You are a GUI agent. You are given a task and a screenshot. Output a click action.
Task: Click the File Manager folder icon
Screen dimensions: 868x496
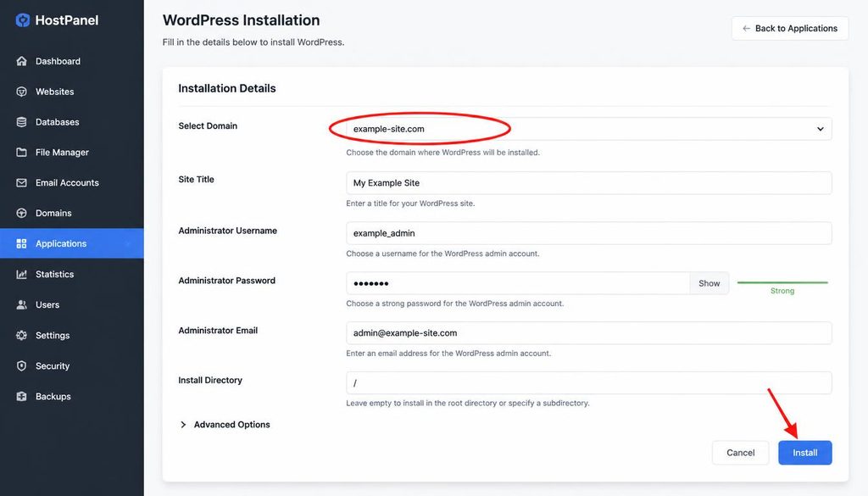tap(21, 153)
